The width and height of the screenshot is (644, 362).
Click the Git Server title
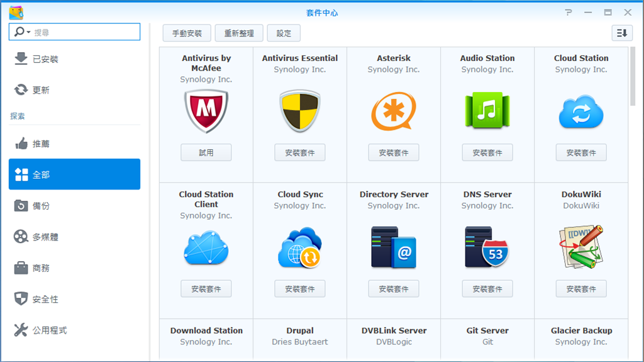pyautogui.click(x=487, y=331)
